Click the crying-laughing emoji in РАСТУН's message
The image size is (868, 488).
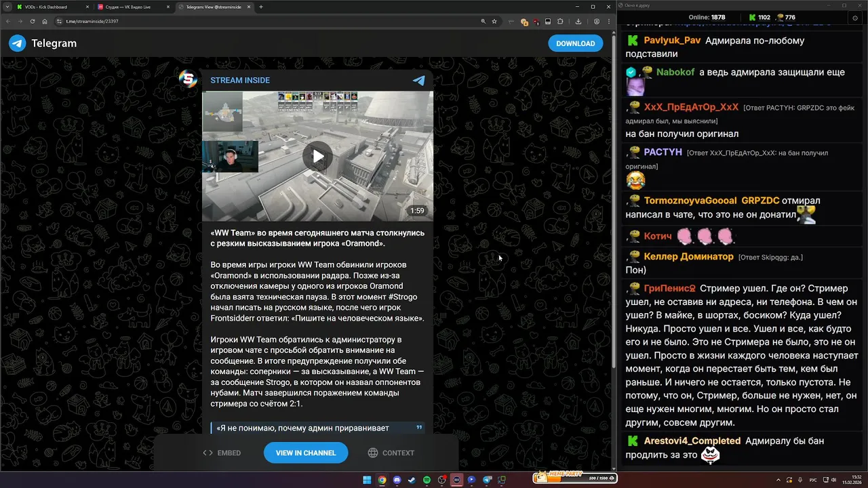635,180
